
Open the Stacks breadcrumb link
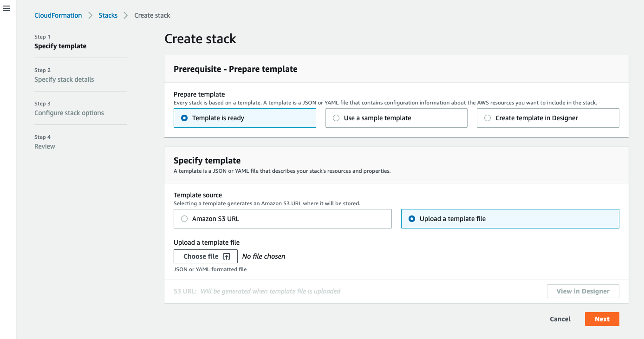[x=108, y=15]
